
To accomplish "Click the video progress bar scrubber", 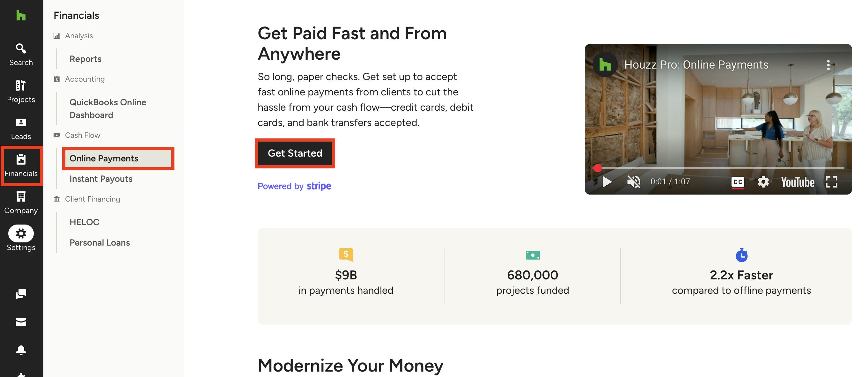I will tap(597, 168).
